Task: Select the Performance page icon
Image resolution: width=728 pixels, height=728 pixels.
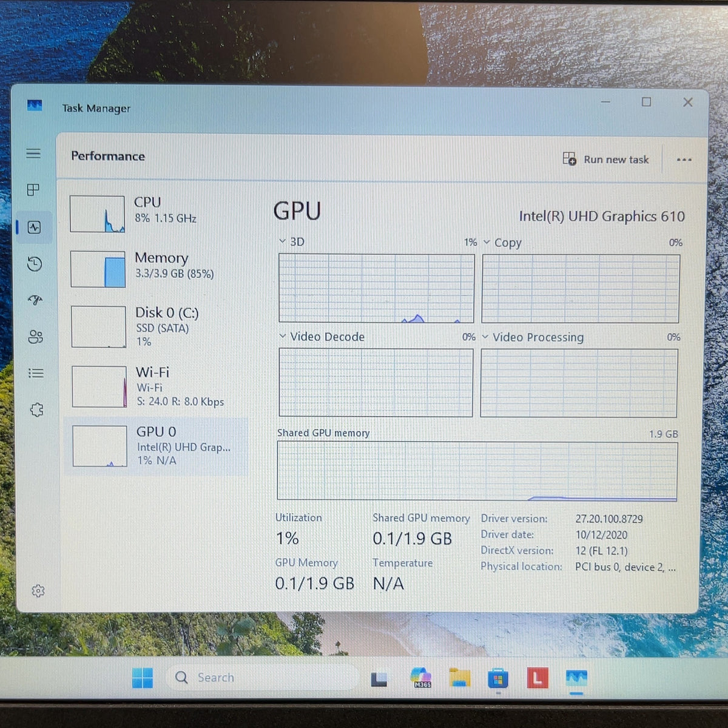Action: click(x=34, y=227)
